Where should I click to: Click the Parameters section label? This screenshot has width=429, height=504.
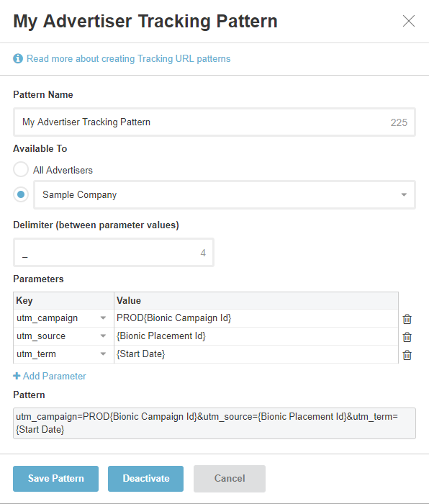tap(38, 279)
